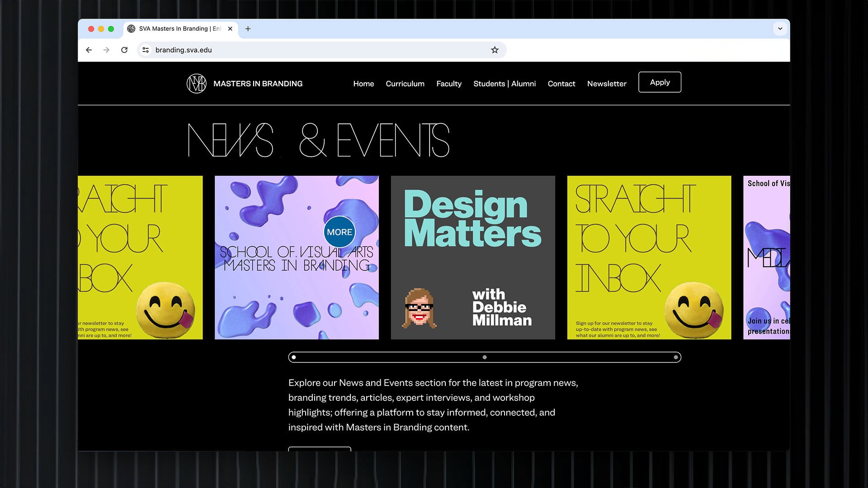Click the smiley face plush on the full yellow card

click(x=694, y=310)
